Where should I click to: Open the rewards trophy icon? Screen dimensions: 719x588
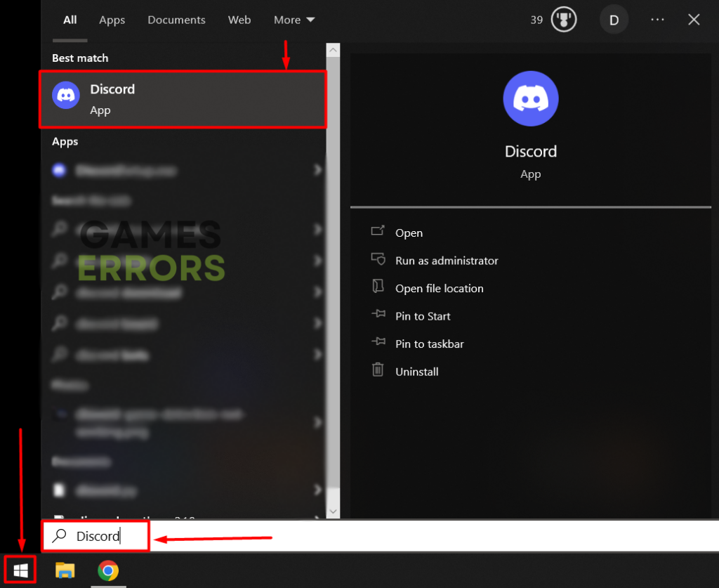click(564, 20)
